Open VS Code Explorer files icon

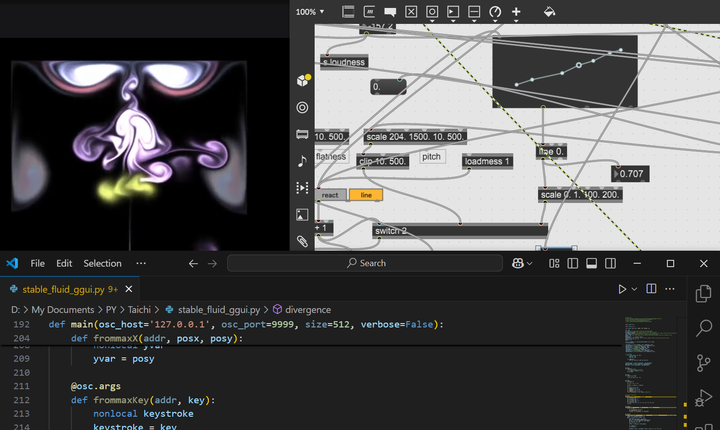pos(704,294)
